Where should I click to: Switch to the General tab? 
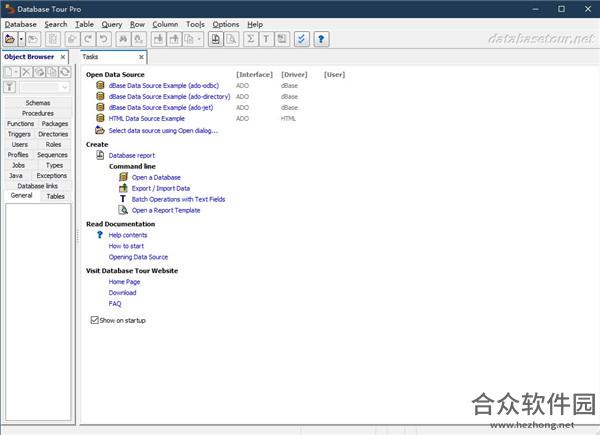point(21,195)
